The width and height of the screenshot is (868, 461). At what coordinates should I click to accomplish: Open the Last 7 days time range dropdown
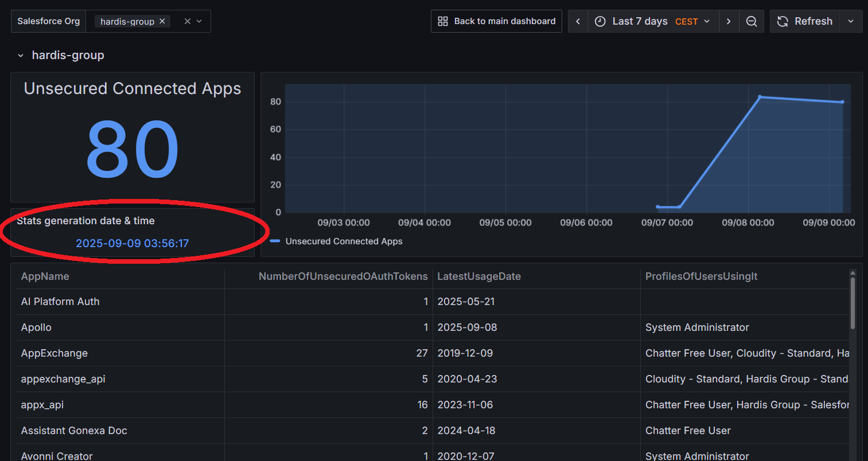point(640,21)
